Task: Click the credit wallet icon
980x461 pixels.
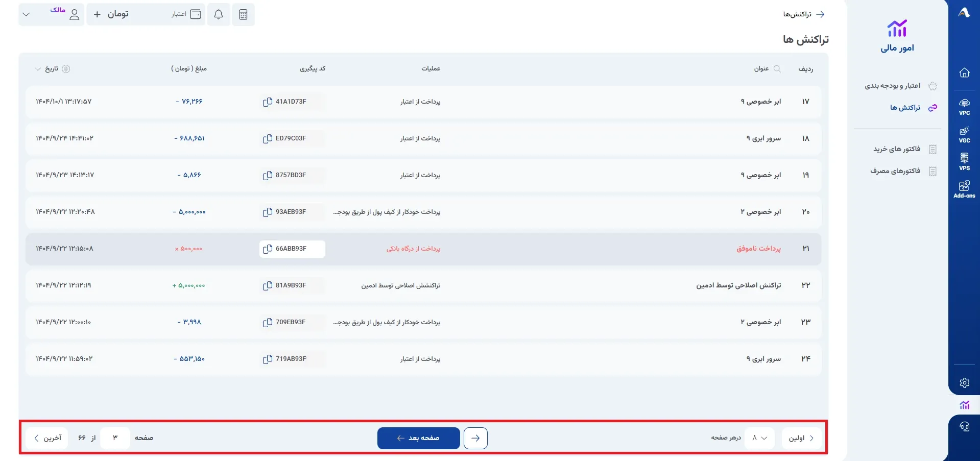Action: click(196, 14)
